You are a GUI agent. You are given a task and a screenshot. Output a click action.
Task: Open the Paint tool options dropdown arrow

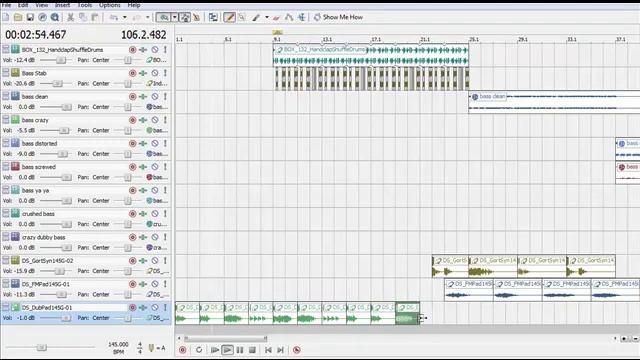[x=267, y=17]
